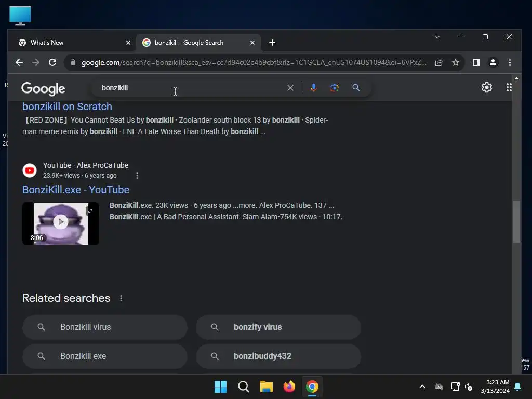Image resolution: width=532 pixels, height=399 pixels.
Task: Open Google apps grid
Action: point(509,87)
